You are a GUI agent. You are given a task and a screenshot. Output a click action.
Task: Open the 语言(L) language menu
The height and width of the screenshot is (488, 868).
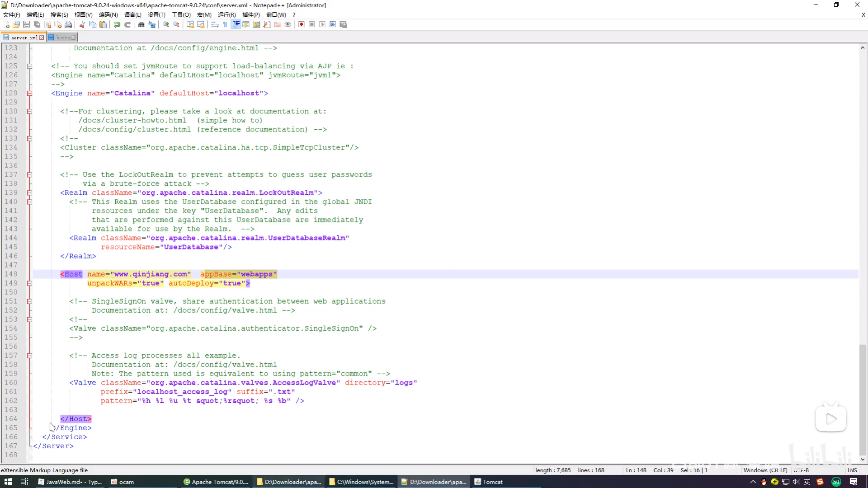pyautogui.click(x=132, y=14)
